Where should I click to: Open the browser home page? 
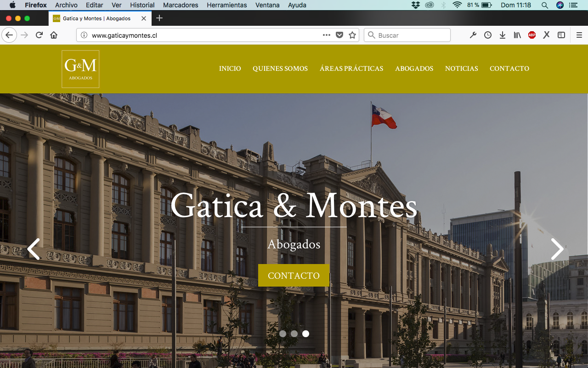coord(54,35)
